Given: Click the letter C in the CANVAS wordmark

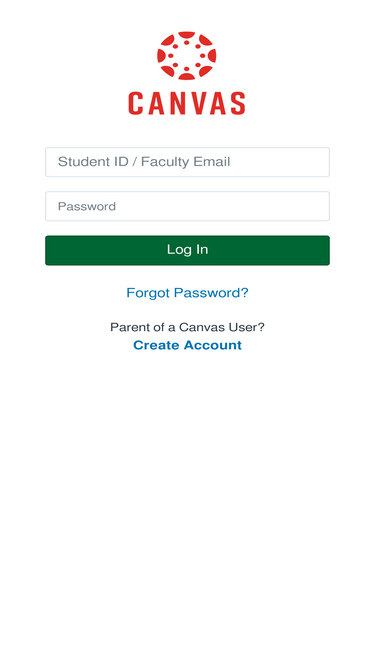Looking at the screenshot, I should (x=135, y=103).
